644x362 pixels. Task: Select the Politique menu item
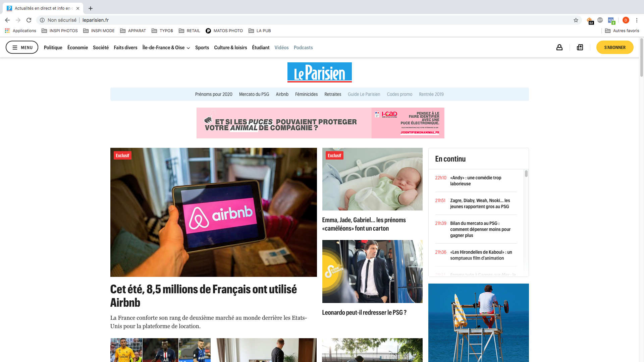[x=53, y=48]
